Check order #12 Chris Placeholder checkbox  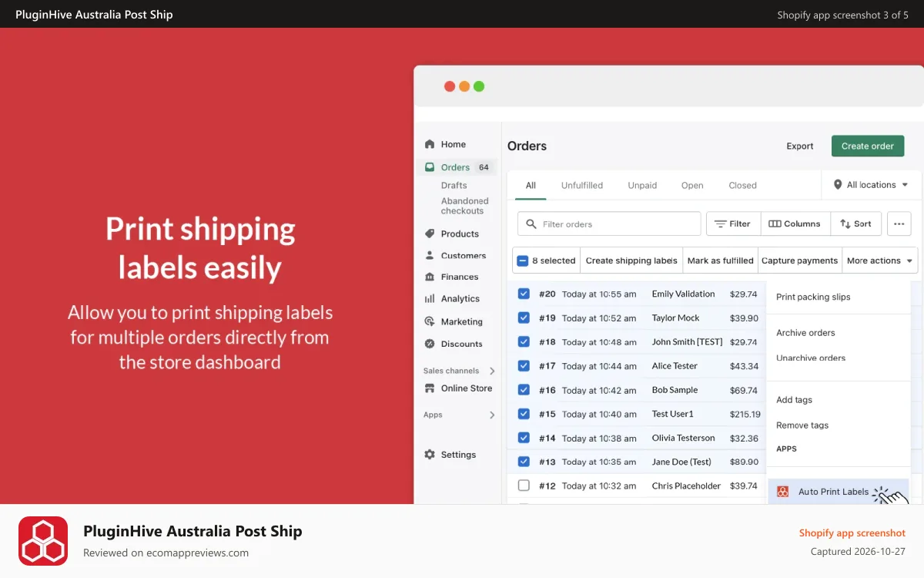click(x=524, y=486)
